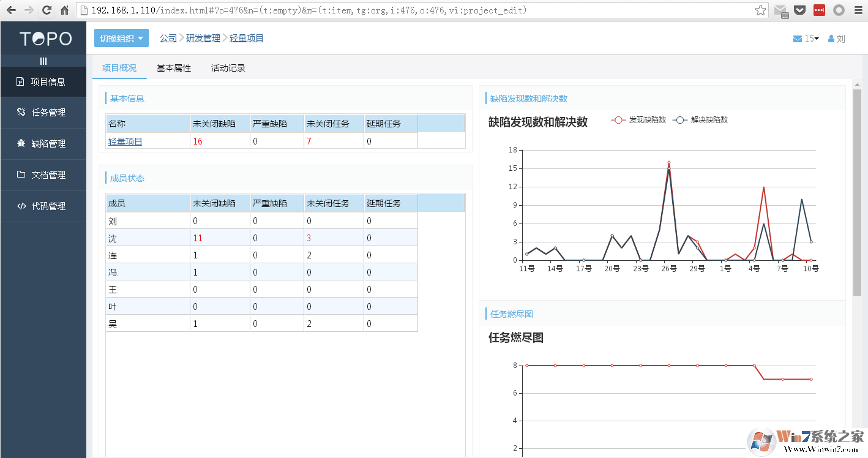Reload the page with the refresh icon

pos(47,10)
